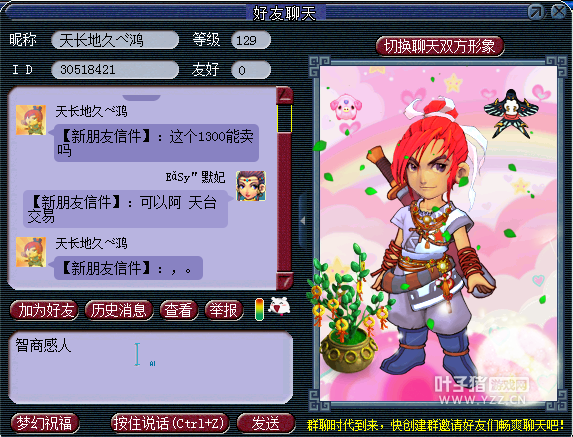
Task: Open 历史消息 message history
Action: point(119,311)
